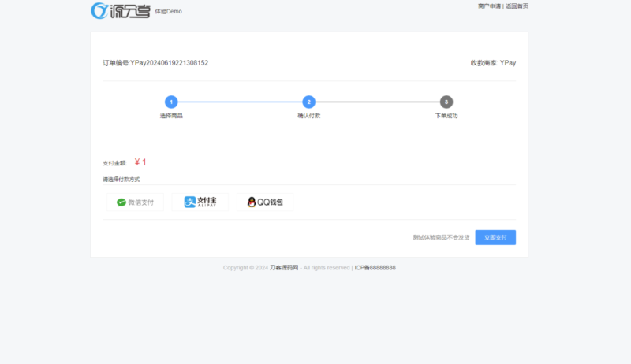This screenshot has width=631, height=364.
Task: Click the blue 立即支付 button
Action: tap(495, 237)
